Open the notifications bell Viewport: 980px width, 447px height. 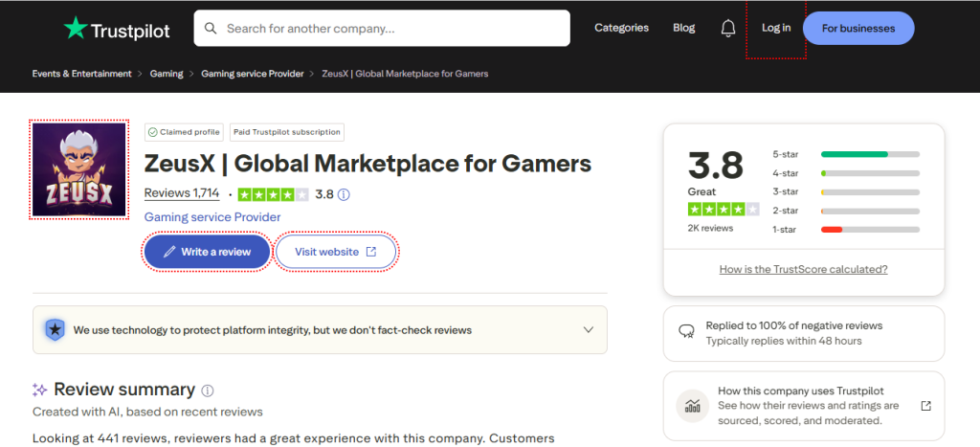pos(728,28)
